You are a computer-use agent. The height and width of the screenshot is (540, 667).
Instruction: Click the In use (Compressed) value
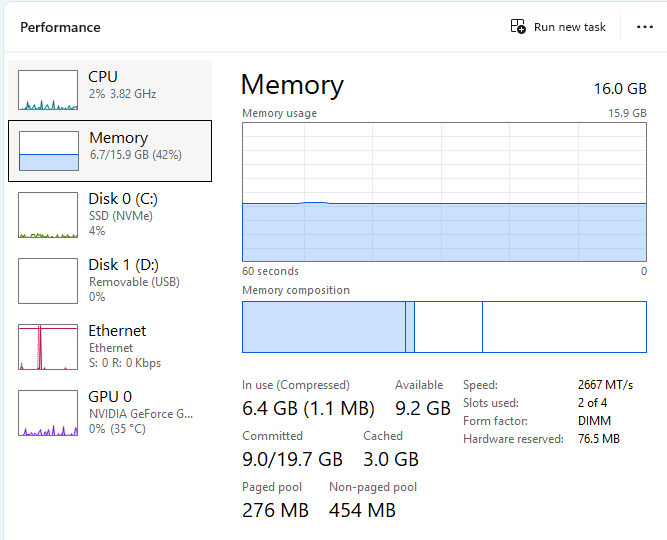pyautogui.click(x=308, y=408)
